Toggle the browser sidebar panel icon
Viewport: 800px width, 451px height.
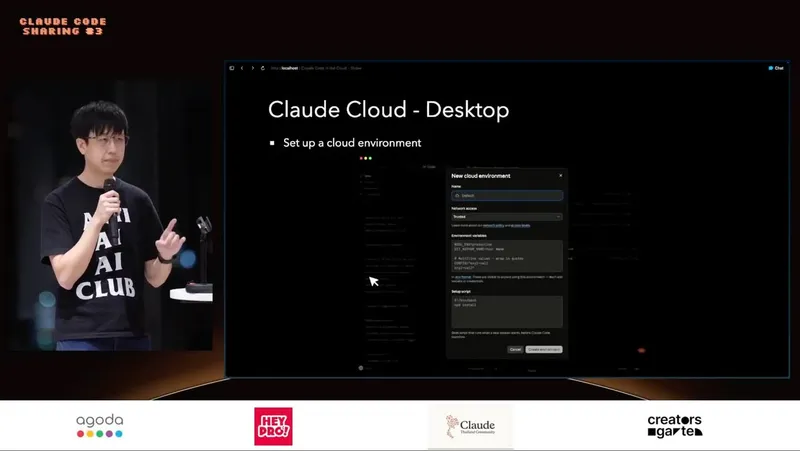232,68
